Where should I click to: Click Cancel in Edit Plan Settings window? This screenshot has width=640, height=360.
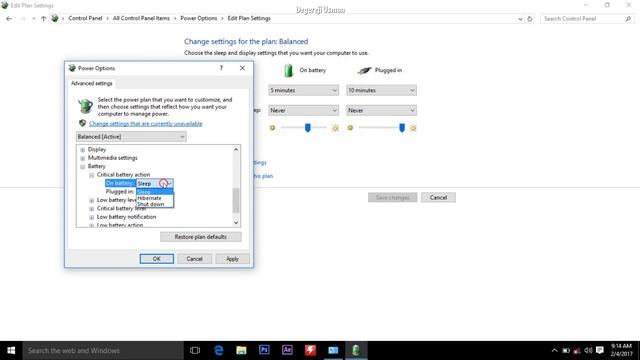click(x=438, y=198)
